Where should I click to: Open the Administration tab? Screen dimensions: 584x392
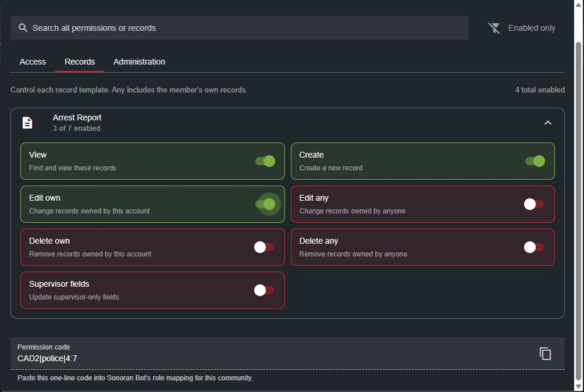coord(139,62)
